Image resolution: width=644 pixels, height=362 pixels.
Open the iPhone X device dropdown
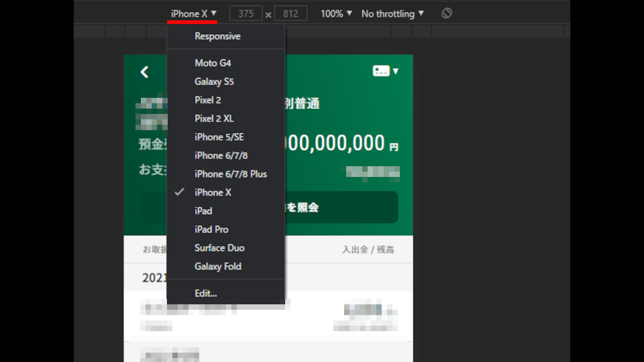193,14
